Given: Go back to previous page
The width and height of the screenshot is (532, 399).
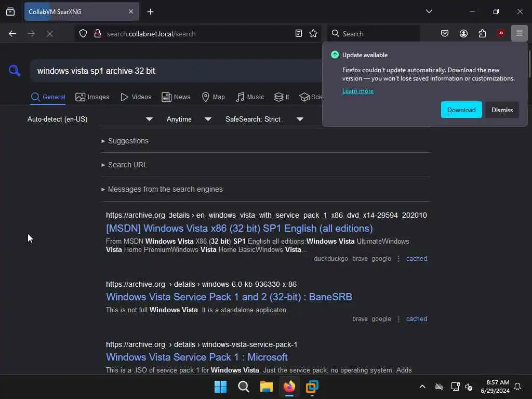Looking at the screenshot, I should tap(12, 34).
